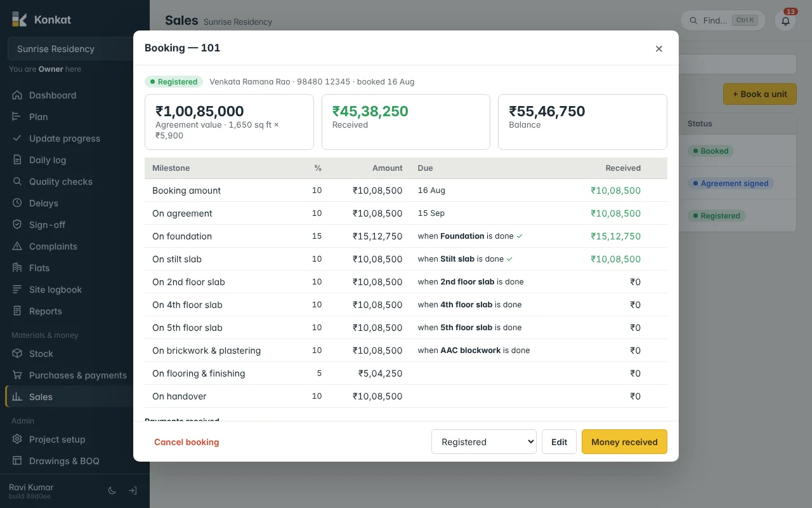Screen dimensions: 812x508
Task: Click On flooring & finishing milestone
Action: [199, 373]
